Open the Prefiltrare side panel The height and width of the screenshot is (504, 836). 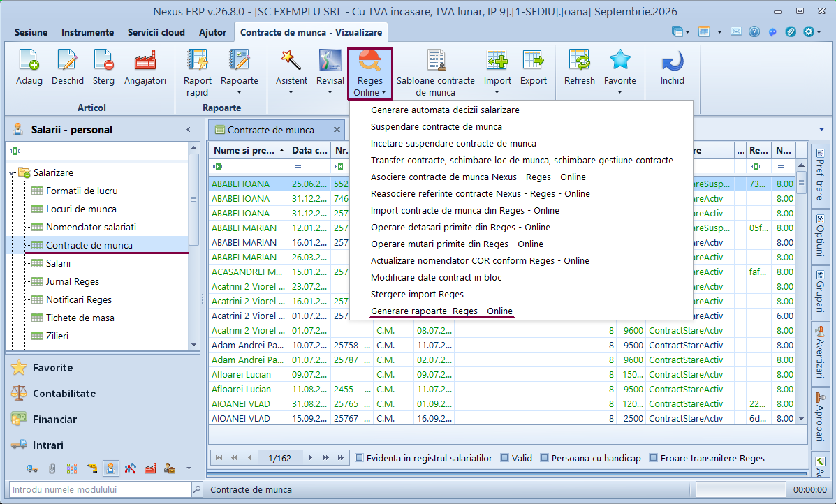pos(819,175)
